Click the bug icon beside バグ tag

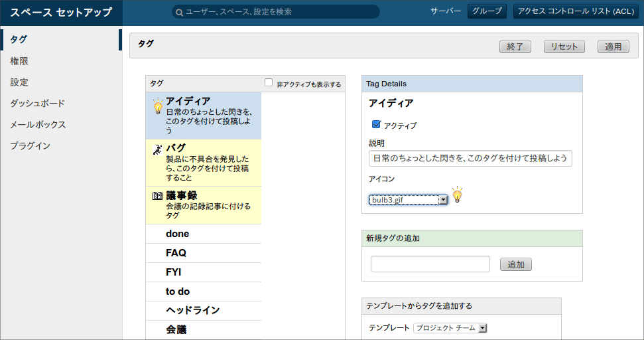(158, 149)
